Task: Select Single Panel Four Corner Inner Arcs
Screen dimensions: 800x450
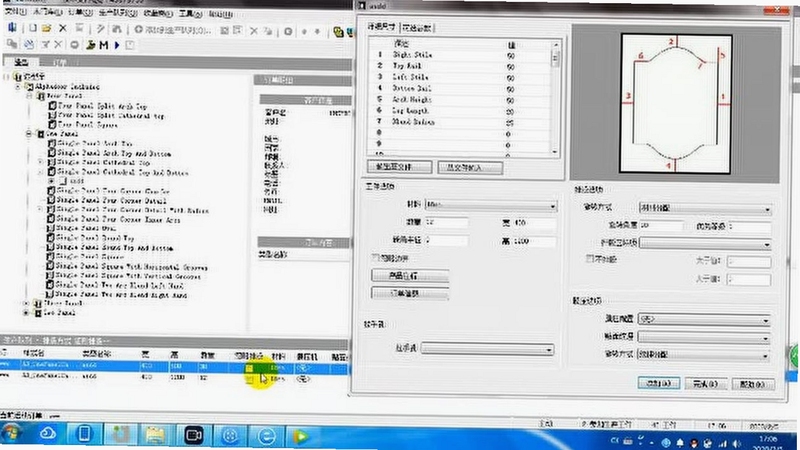Action: coord(118,219)
